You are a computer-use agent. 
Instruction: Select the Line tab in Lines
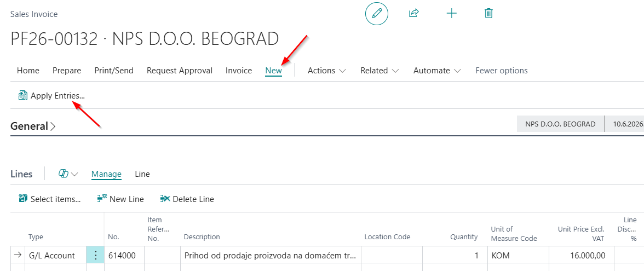point(142,174)
